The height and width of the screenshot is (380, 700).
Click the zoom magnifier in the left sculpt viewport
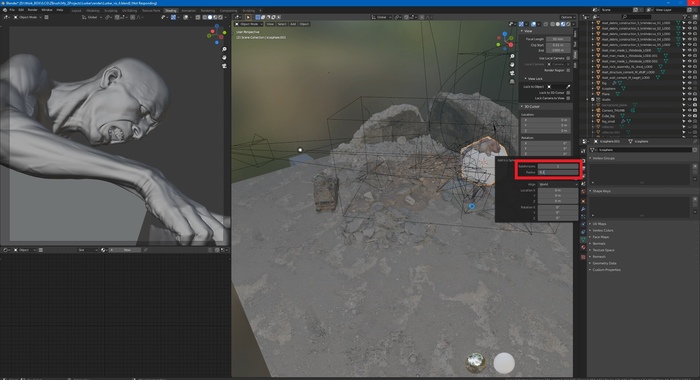pos(224,49)
